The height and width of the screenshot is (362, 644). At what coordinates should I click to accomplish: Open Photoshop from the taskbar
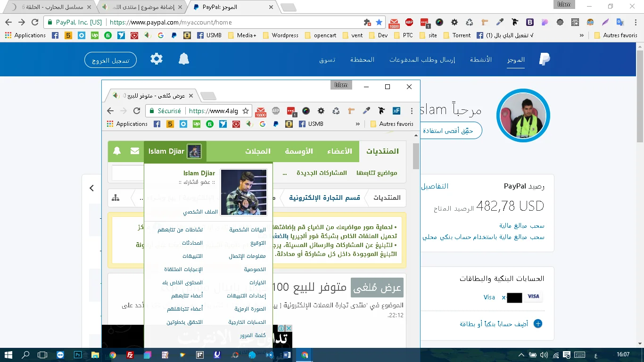click(x=78, y=355)
